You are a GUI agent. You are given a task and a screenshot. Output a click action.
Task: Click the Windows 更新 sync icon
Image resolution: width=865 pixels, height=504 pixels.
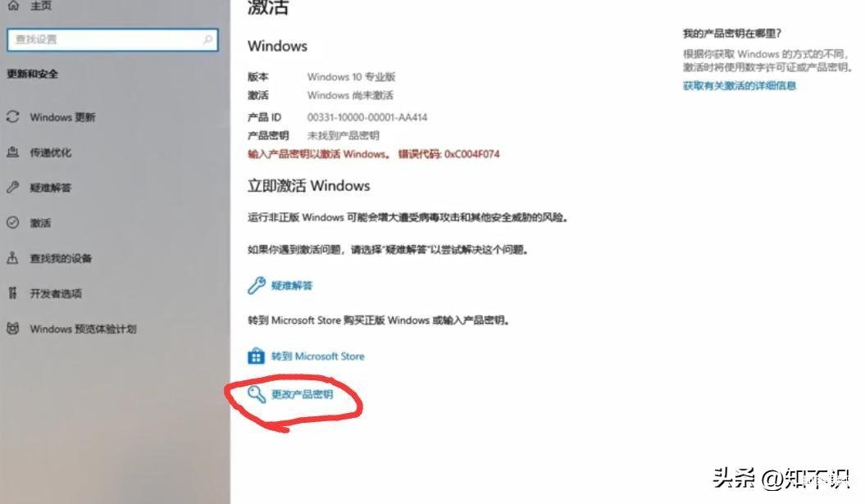tap(12, 117)
